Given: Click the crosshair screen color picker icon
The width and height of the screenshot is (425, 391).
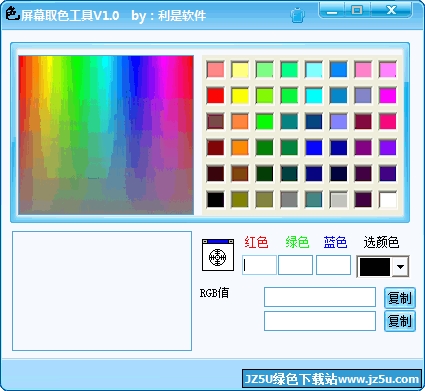Looking at the screenshot, I should (x=218, y=255).
